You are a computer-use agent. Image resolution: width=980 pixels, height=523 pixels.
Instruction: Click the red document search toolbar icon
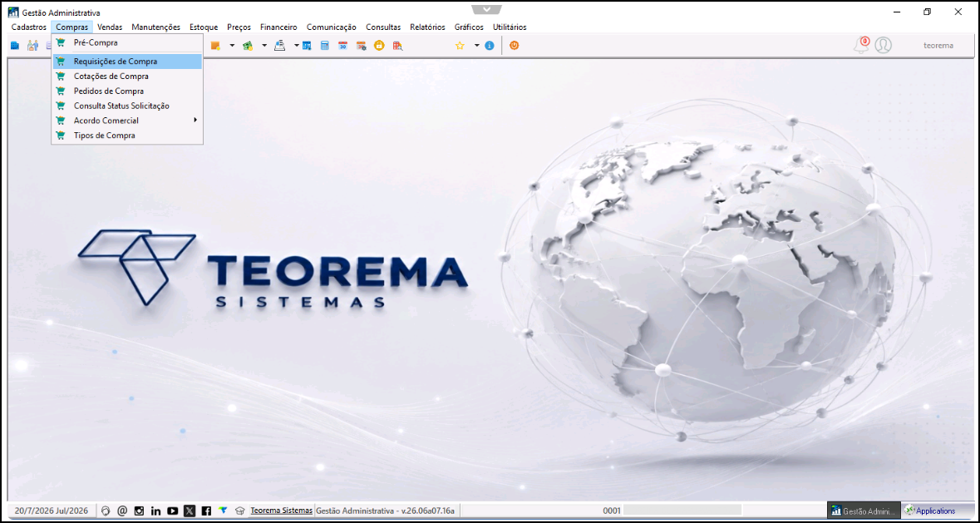396,46
